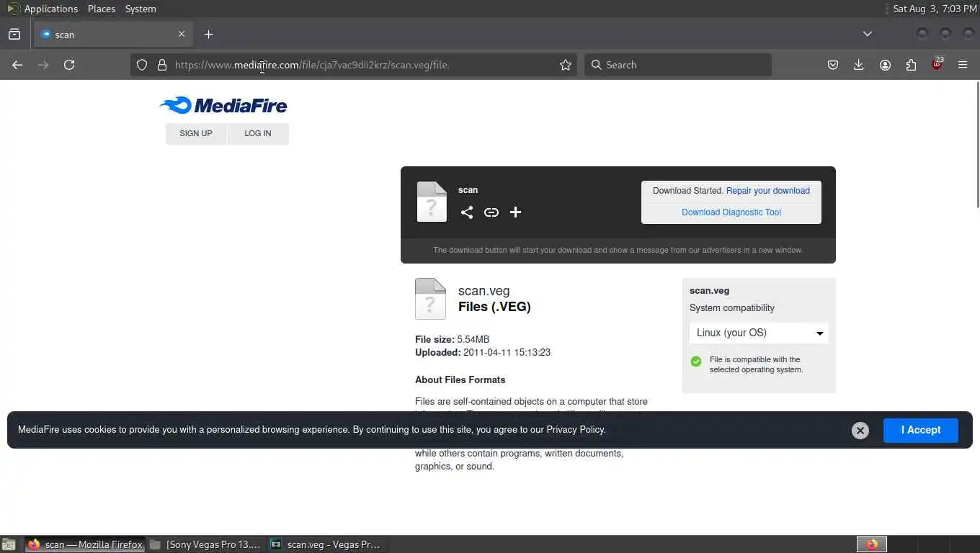Click the 'System compatibility' label
The image size is (980, 553).
coord(732,307)
